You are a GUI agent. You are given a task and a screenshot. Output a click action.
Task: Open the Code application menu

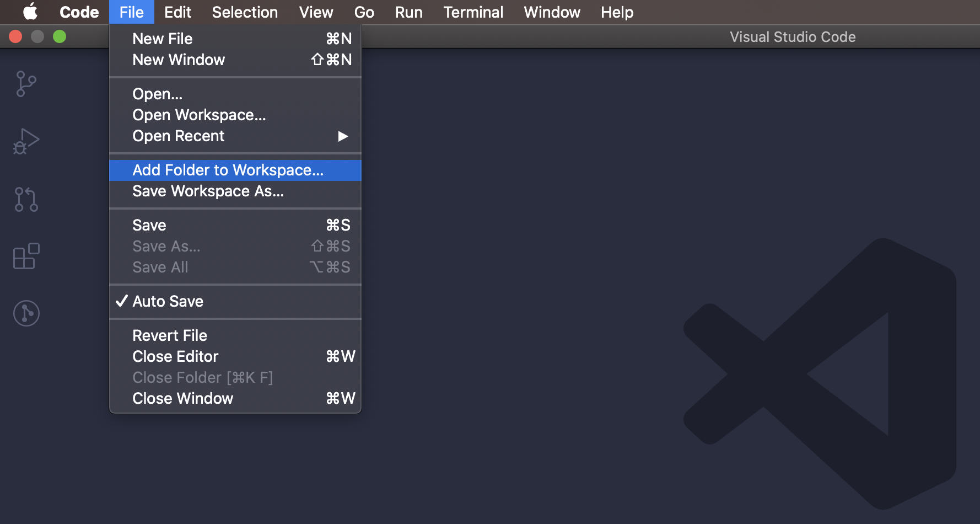tap(79, 12)
